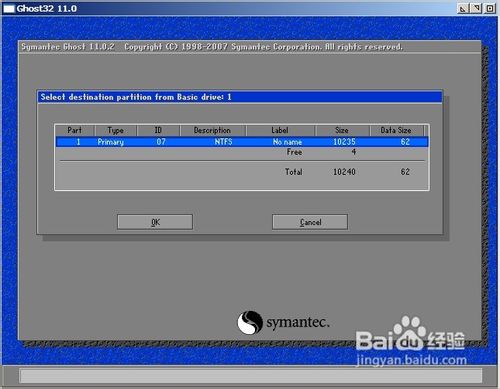Viewport: 500px width, 389px height.
Task: Click the Total summary row
Action: (242, 172)
